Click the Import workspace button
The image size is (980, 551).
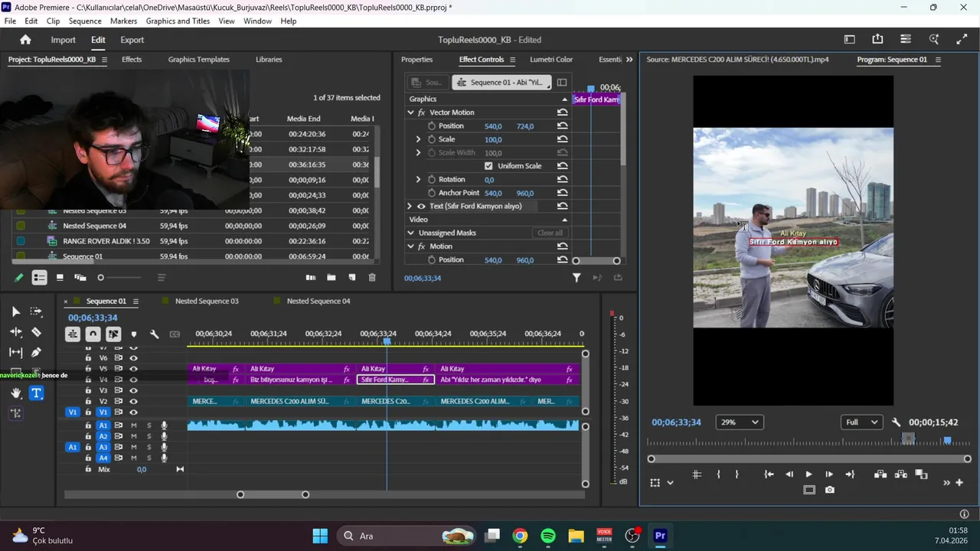[63, 40]
